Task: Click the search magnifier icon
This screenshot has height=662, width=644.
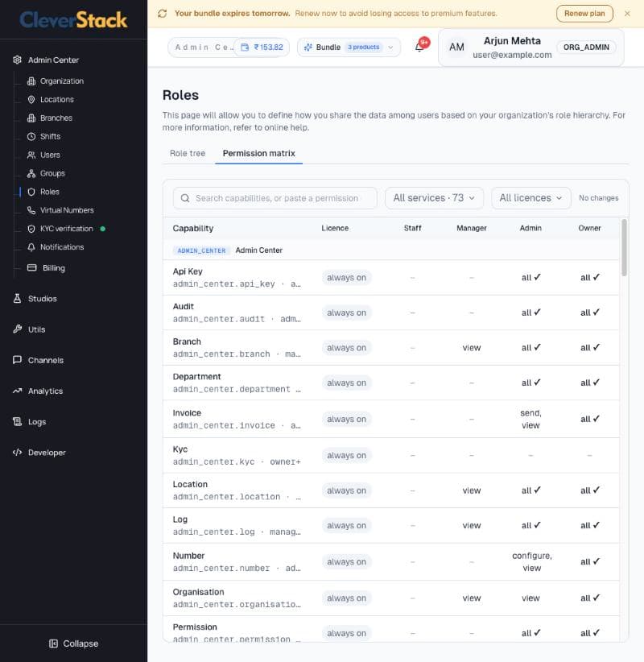Action: pyautogui.click(x=185, y=198)
